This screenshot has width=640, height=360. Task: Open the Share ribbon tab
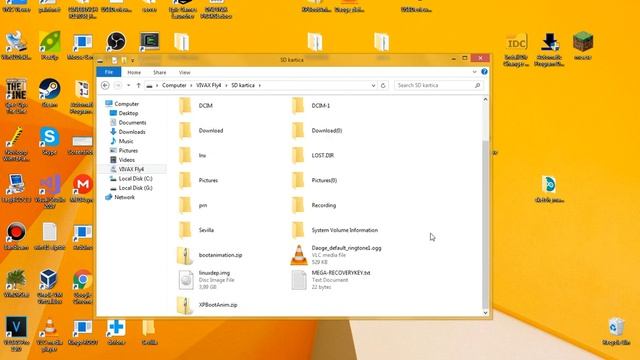tap(160, 72)
